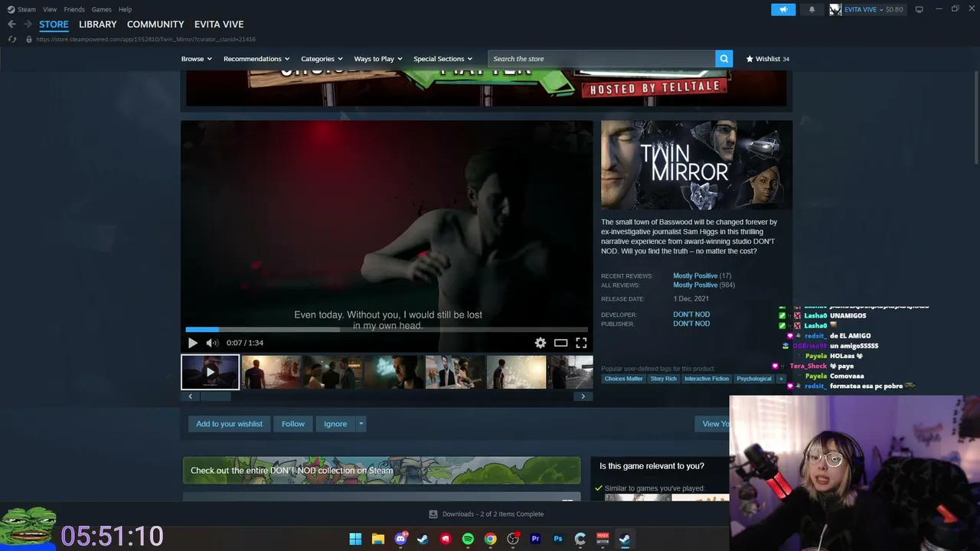Open File Explorer from the taskbar
Viewport: 980px width, 551px height.
[x=377, y=539]
